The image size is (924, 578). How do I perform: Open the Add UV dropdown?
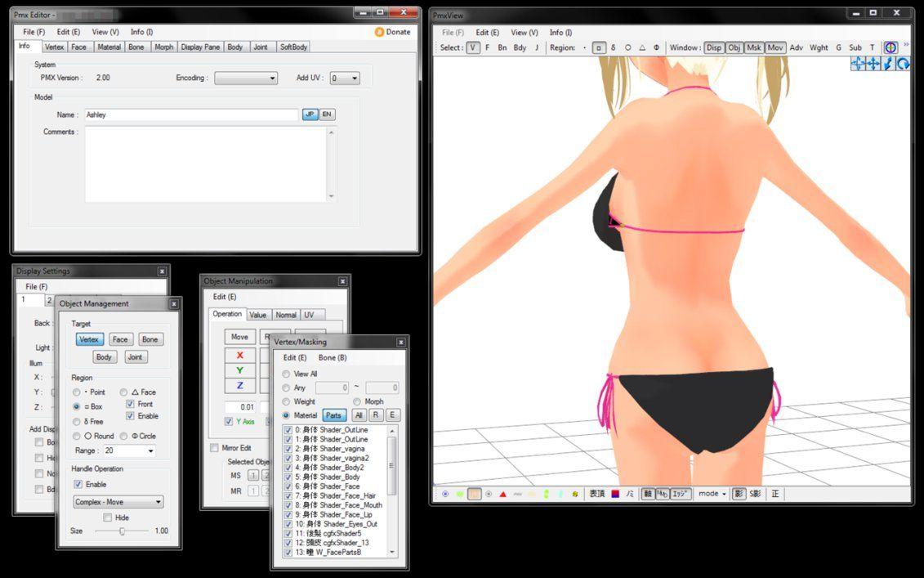(345, 78)
